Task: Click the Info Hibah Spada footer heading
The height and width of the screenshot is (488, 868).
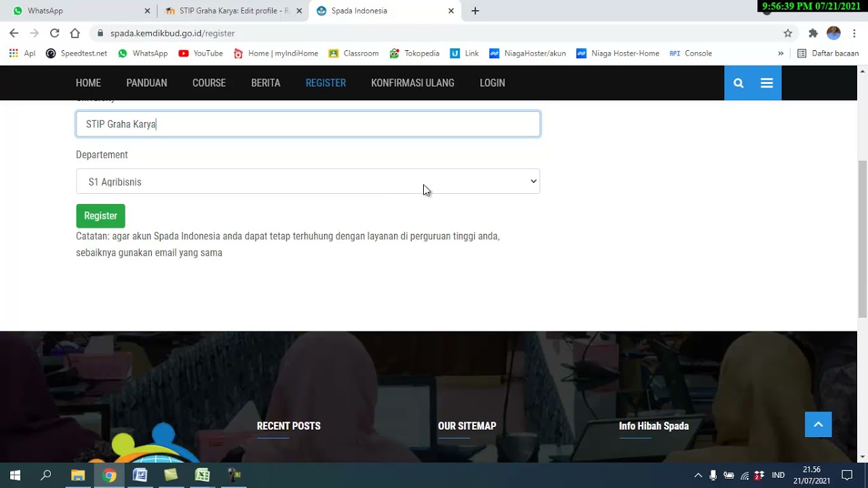Action: [x=654, y=426]
